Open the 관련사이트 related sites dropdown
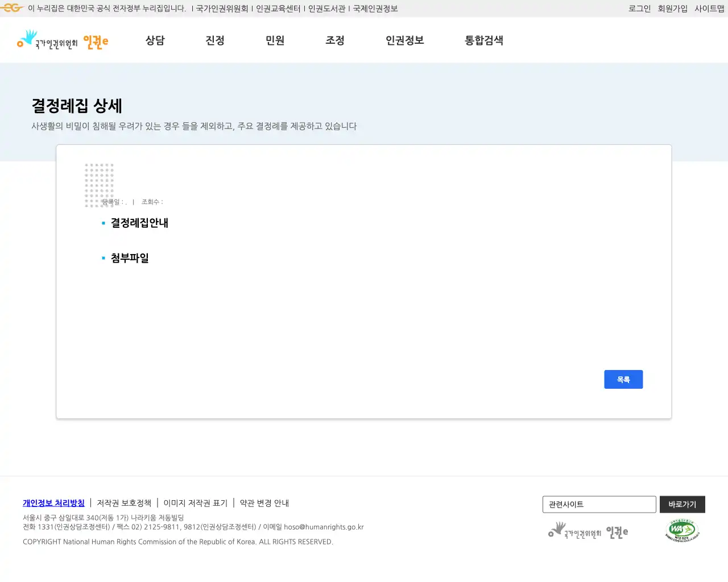Viewport: 728px width, 582px height. (x=599, y=504)
